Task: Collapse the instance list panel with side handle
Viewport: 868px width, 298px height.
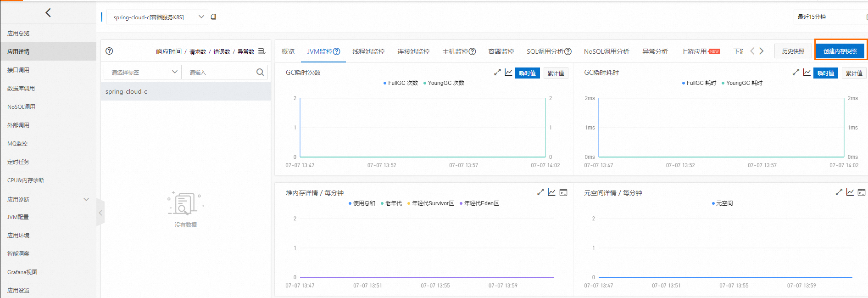Action: pos(100,213)
